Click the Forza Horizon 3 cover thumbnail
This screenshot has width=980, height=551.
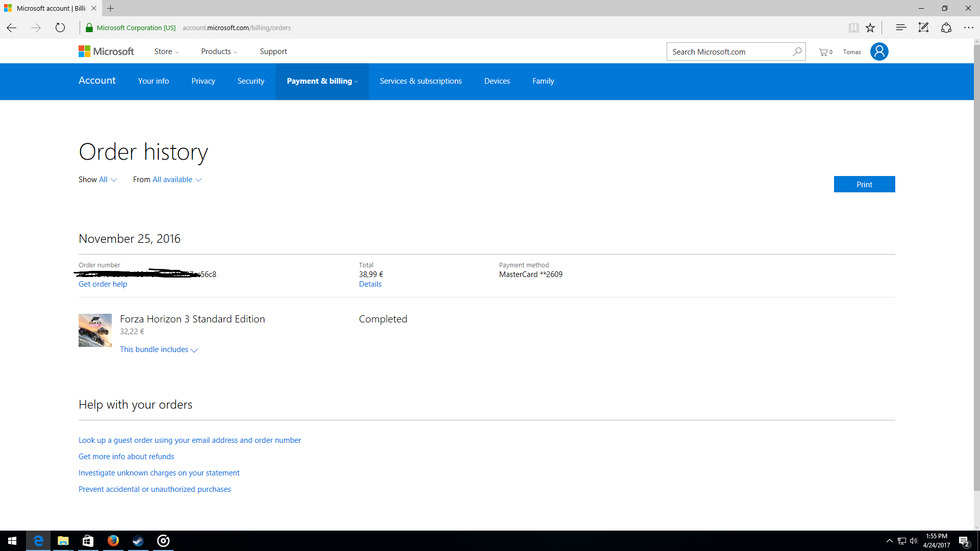coord(95,330)
